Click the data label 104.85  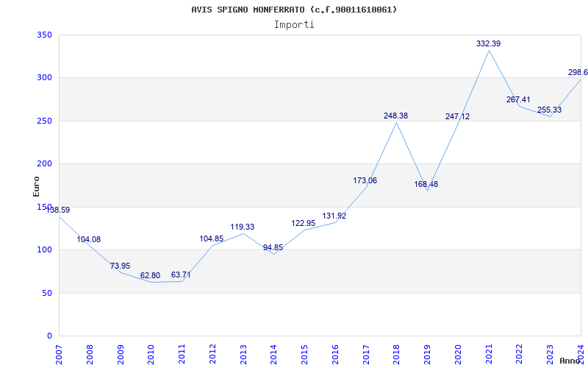212,238
